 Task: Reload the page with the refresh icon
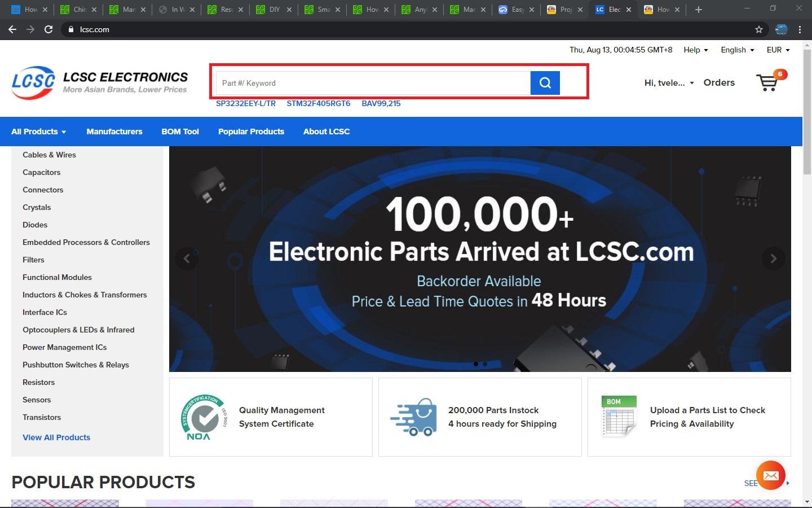48,29
